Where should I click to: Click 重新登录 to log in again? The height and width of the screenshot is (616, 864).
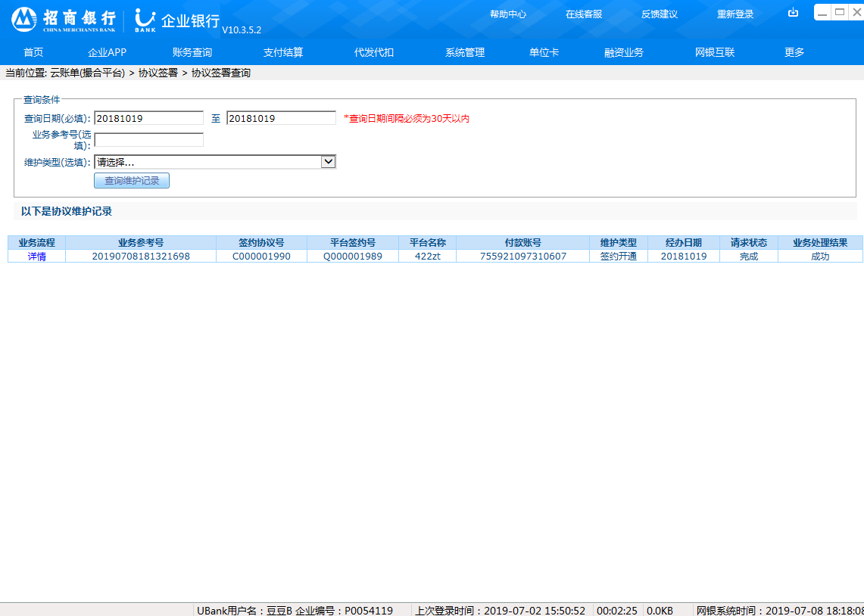pos(735,14)
